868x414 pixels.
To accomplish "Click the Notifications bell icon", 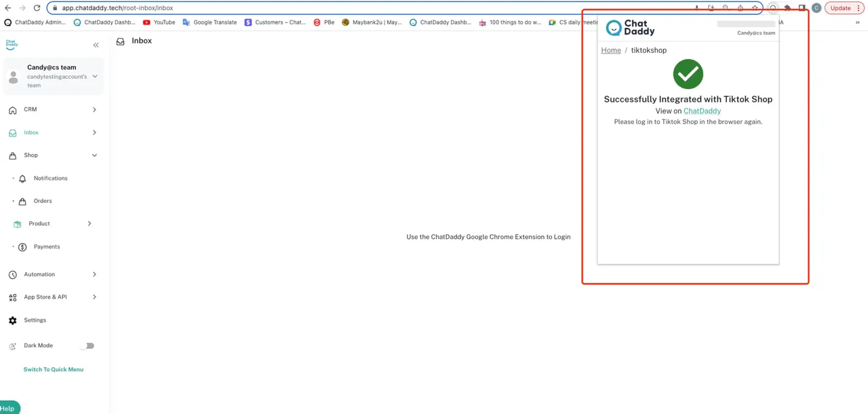I will point(22,178).
